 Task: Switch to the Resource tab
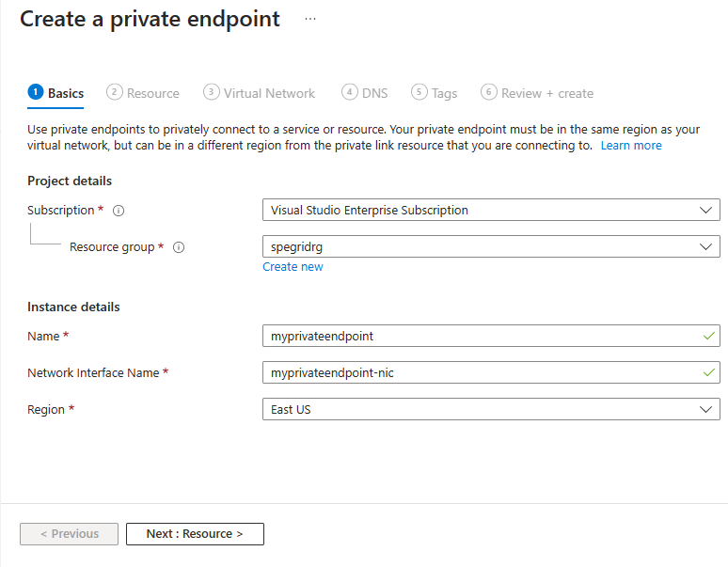tap(143, 93)
